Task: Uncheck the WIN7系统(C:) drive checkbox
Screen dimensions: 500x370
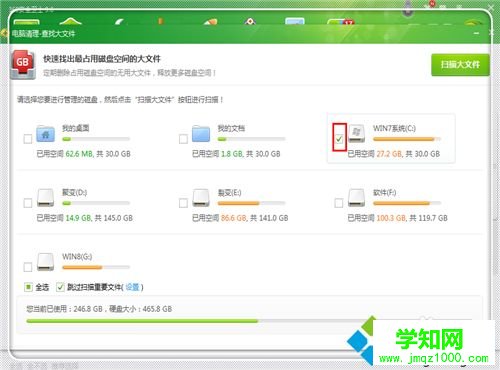Action: tap(339, 139)
